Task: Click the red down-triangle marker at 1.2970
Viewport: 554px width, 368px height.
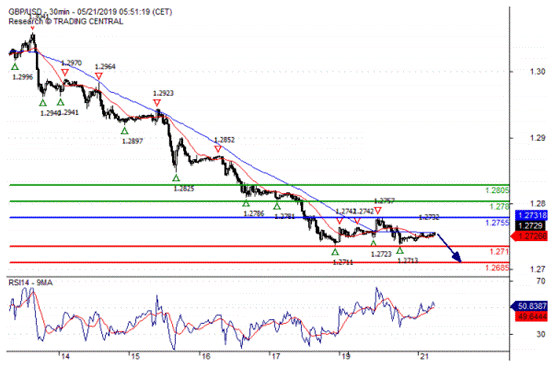Action: tap(65, 72)
